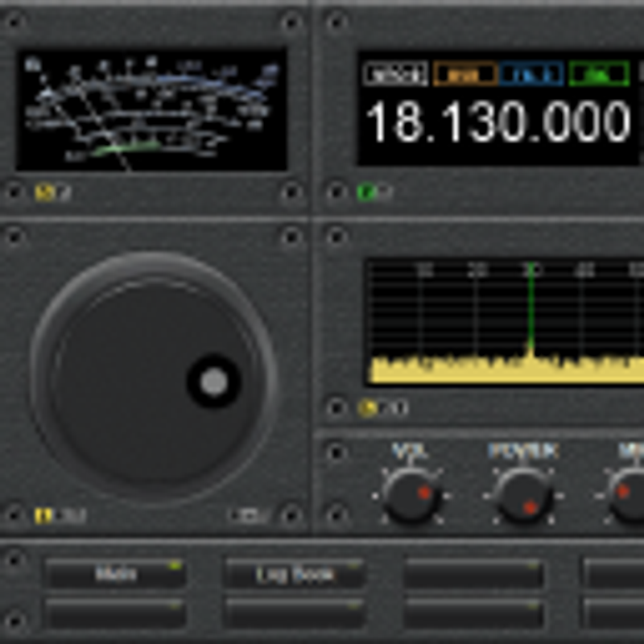Click the Log Book button
Viewport: 644px width, 644px height.
tap(295, 574)
